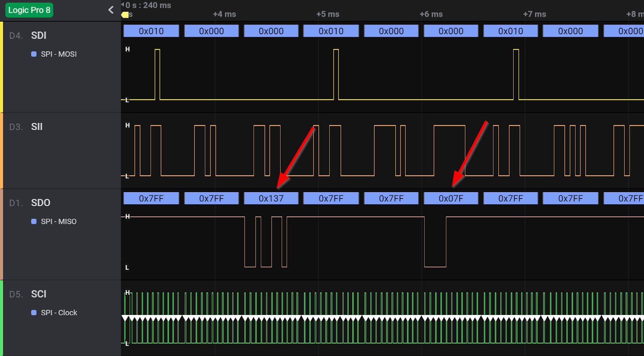Open the SPI - MOSI analyzer tag
644x356 pixels.
(x=59, y=54)
